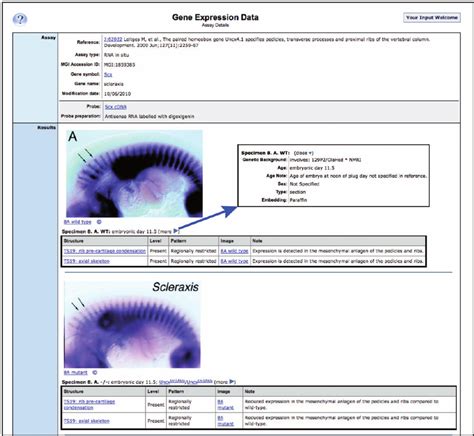This screenshot has width=474, height=436.
Task: Open the Scx cDNA probe link
Action: point(116,107)
